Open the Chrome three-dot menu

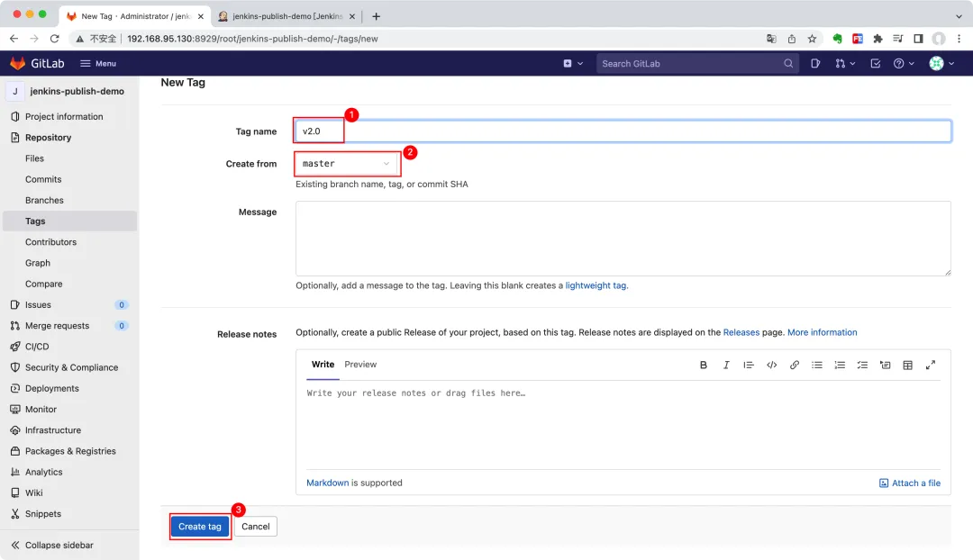click(959, 39)
